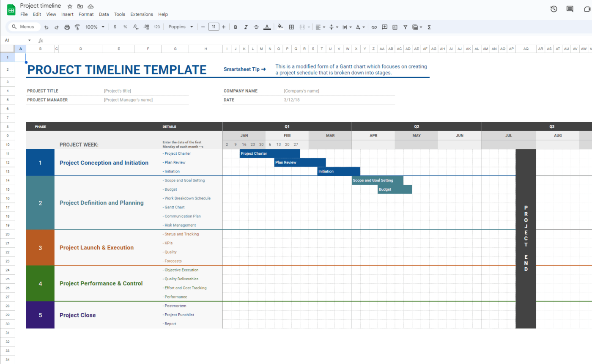Image resolution: width=592 pixels, height=364 pixels.
Task: Open the Data menu
Action: (x=104, y=14)
